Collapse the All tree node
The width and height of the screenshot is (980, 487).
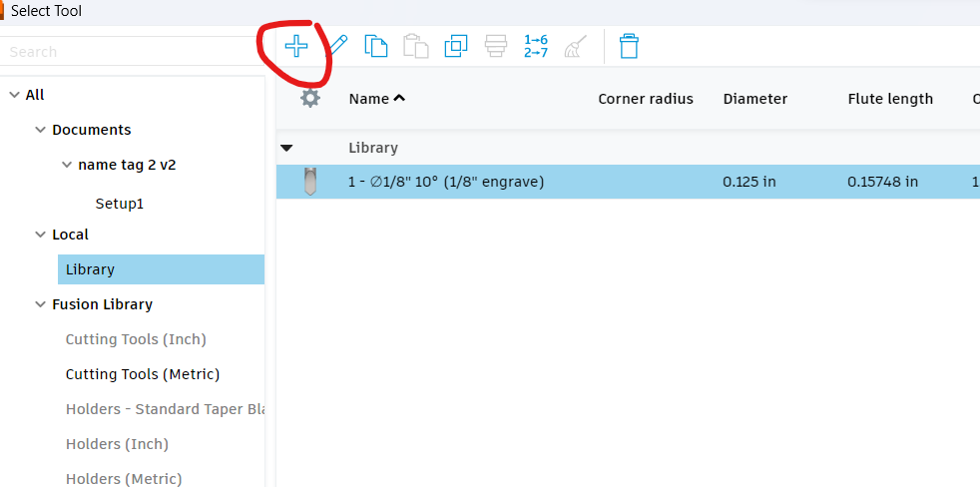coord(14,95)
